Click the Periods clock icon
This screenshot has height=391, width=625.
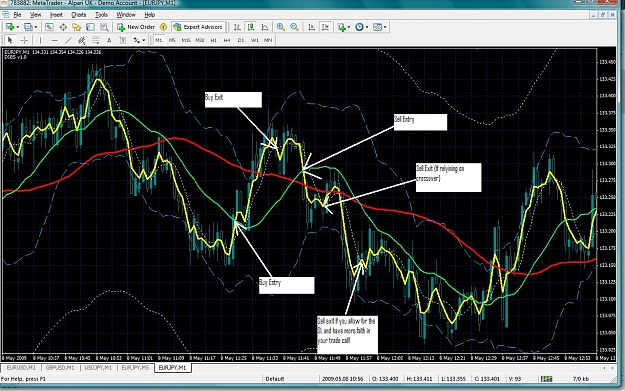[x=359, y=27]
